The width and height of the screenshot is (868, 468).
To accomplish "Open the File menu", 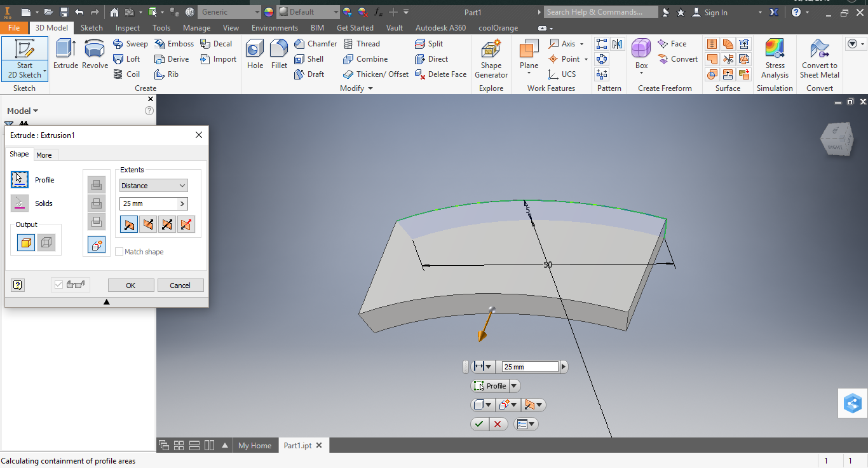I will pos(14,28).
